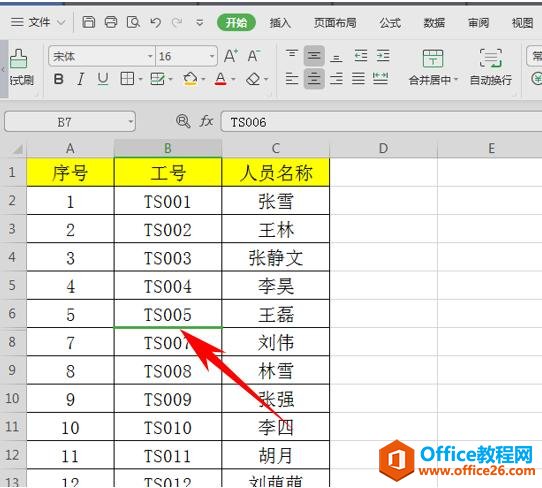Image resolution: width=542 pixels, height=488 pixels.
Task: Click the select-all corner triangle
Action: pos(17,149)
